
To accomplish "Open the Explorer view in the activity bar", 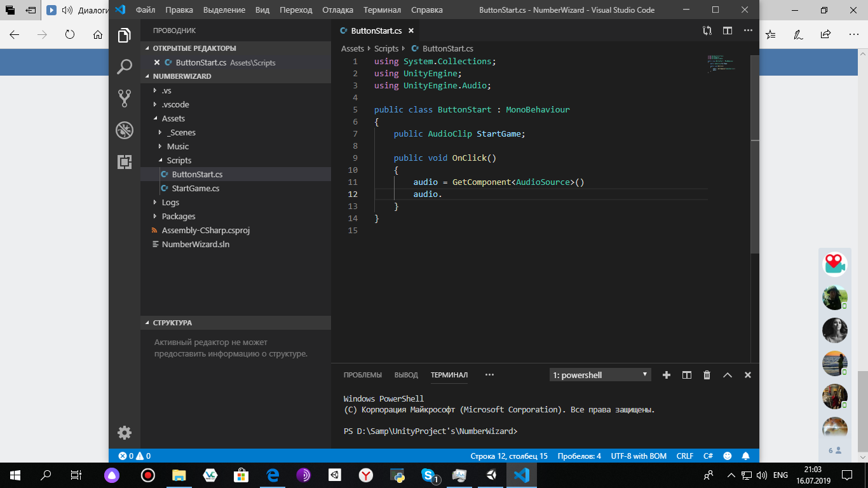I will click(x=125, y=36).
